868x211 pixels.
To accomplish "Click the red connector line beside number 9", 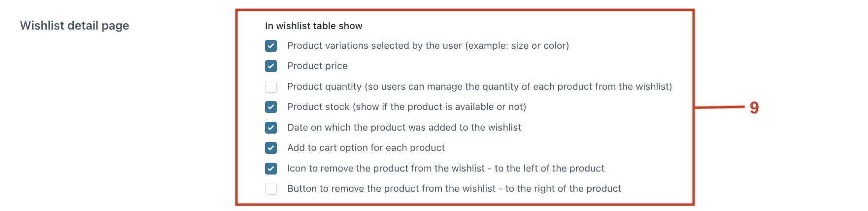I will [719, 107].
